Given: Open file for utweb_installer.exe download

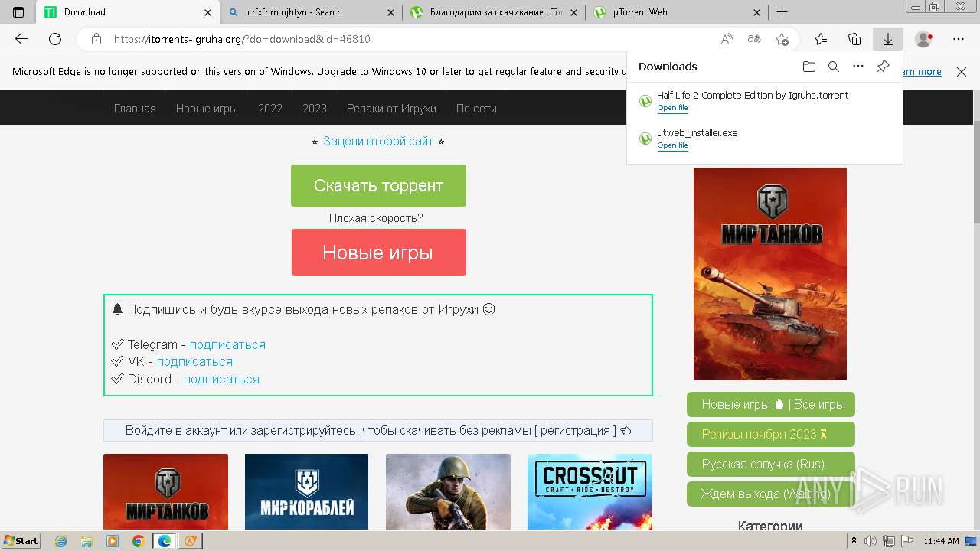Looking at the screenshot, I should click(x=672, y=145).
